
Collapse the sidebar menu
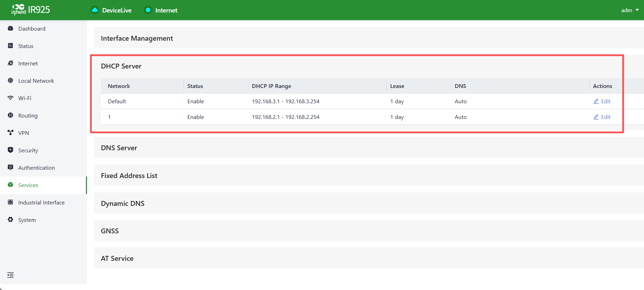[x=10, y=275]
